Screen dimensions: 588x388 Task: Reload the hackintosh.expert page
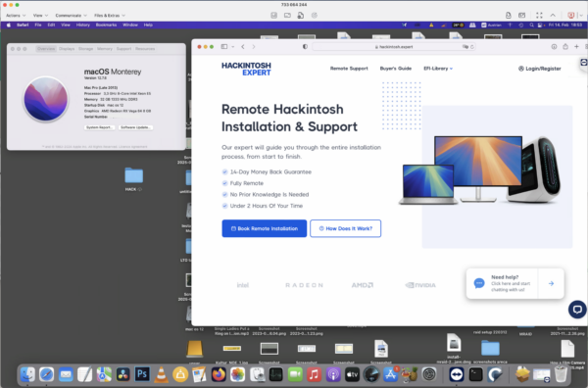[472, 47]
